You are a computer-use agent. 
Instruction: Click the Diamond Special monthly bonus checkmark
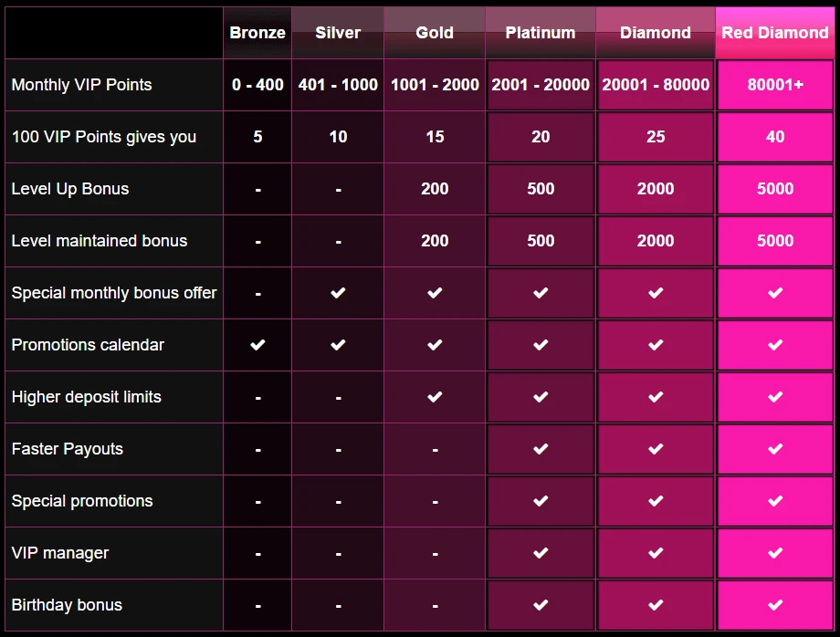(656, 293)
